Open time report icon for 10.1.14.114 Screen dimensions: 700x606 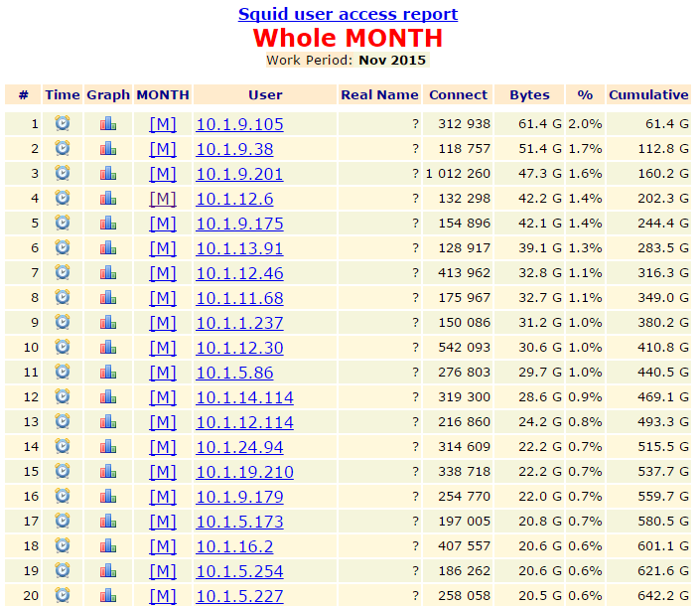click(x=63, y=396)
